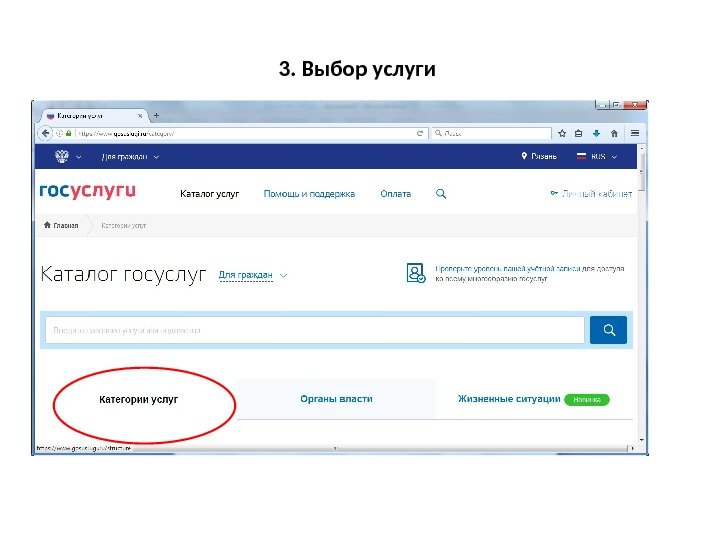Image resolution: width=720 pixels, height=540 pixels.
Task: Open the browser hamburger menu
Action: pos(635,133)
